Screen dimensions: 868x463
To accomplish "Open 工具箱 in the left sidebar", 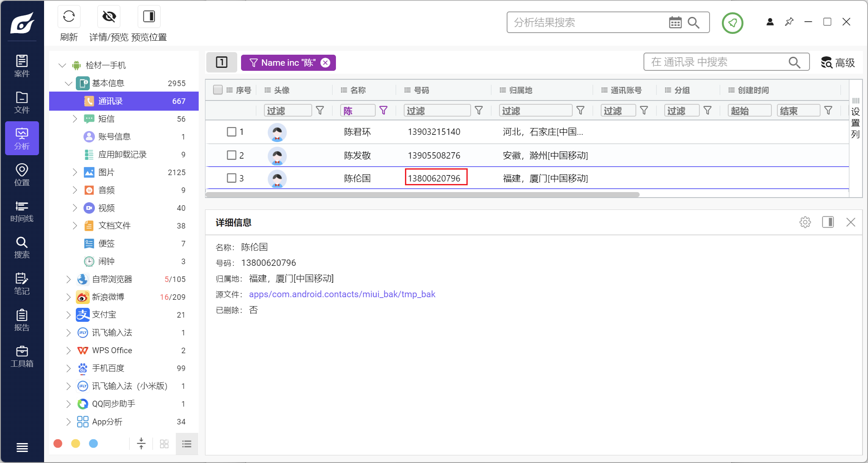I will coord(22,356).
